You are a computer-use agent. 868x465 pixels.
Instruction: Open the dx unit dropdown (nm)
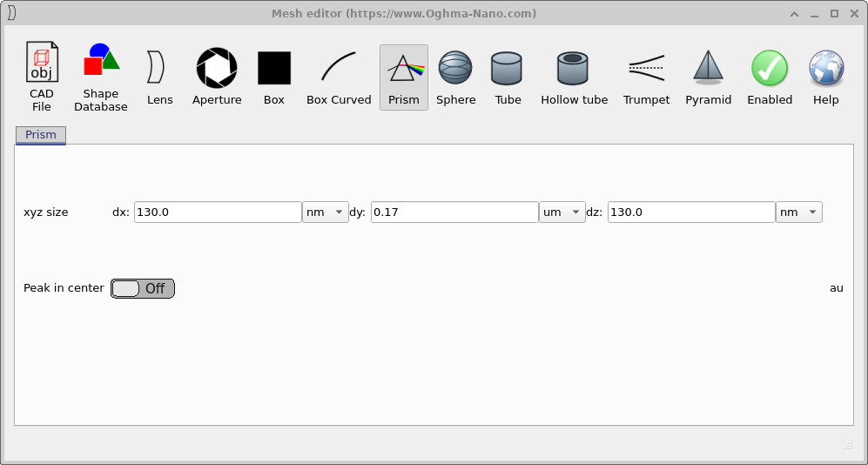pos(326,212)
